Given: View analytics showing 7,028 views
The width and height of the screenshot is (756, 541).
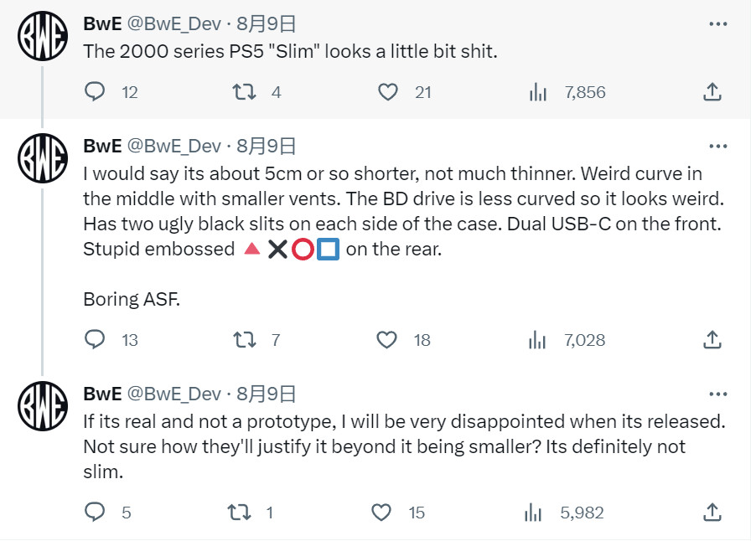Looking at the screenshot, I should point(538,339).
